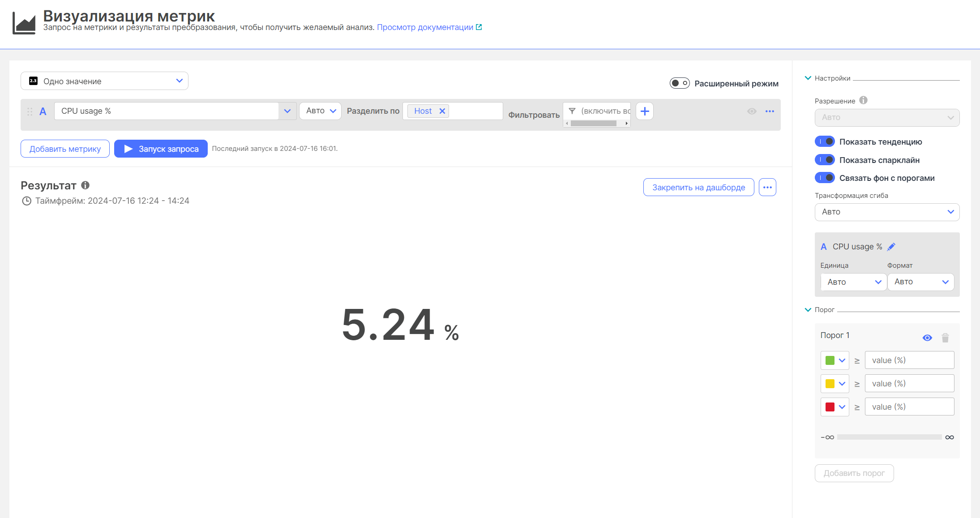Open the green threshold color picker
980x518 pixels.
[834, 360]
